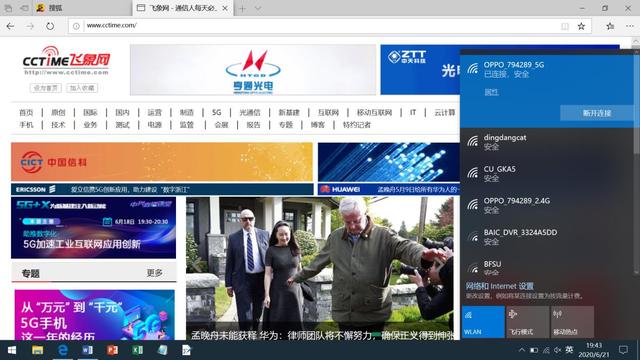Open the favorites hub icon in toolbar
Screen dimensions: 640x360
[610, 26]
